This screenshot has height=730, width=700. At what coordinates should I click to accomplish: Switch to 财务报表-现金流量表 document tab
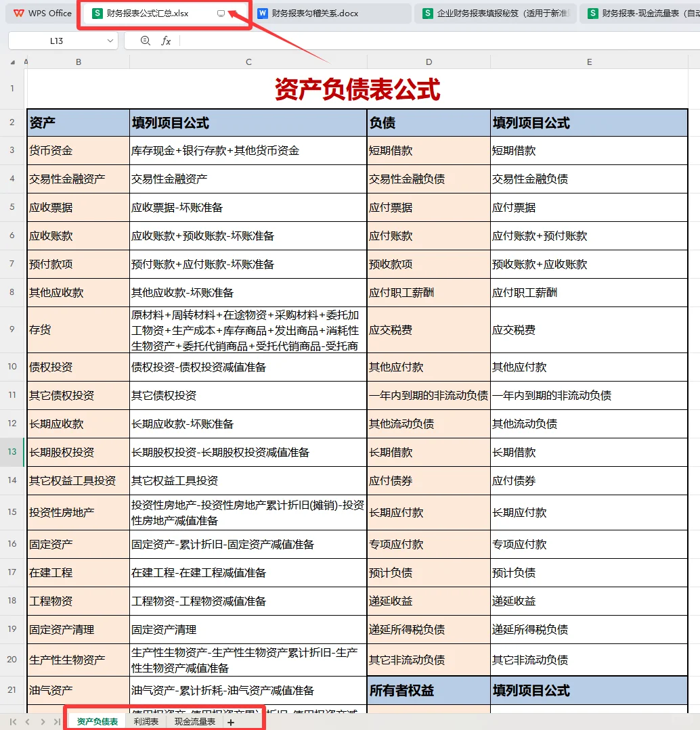pos(642,14)
